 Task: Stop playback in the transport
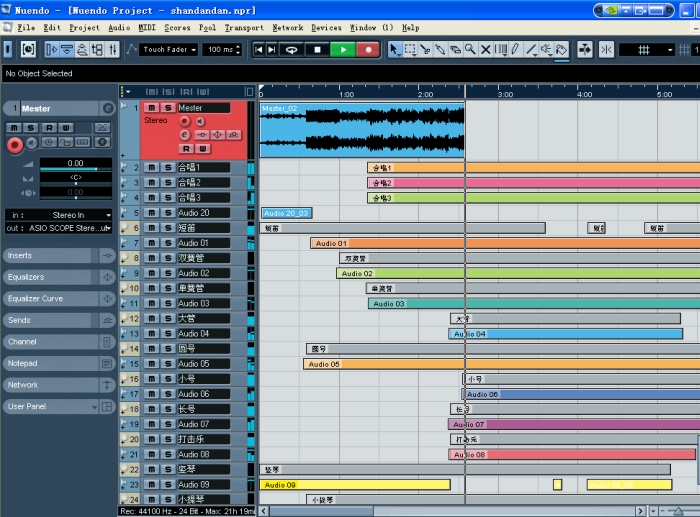pos(317,50)
